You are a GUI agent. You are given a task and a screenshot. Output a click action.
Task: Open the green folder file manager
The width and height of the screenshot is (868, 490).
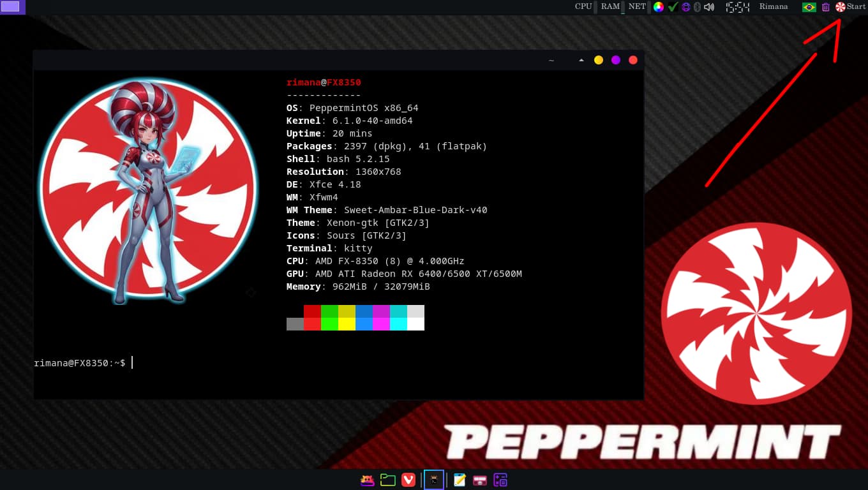(387, 480)
